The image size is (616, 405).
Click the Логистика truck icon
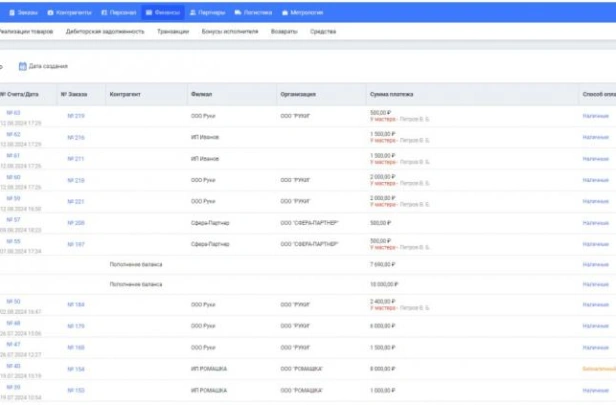click(x=238, y=13)
